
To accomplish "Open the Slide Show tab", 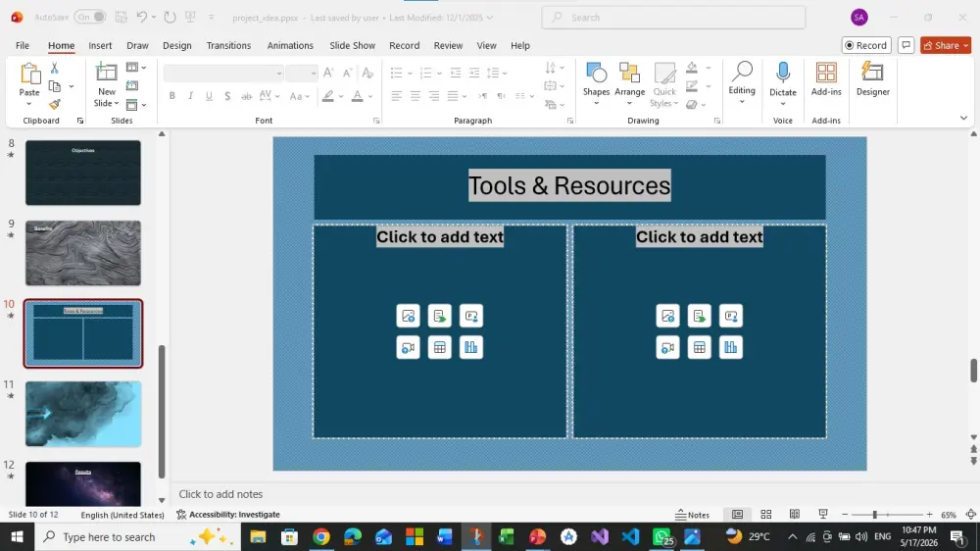I will click(353, 45).
